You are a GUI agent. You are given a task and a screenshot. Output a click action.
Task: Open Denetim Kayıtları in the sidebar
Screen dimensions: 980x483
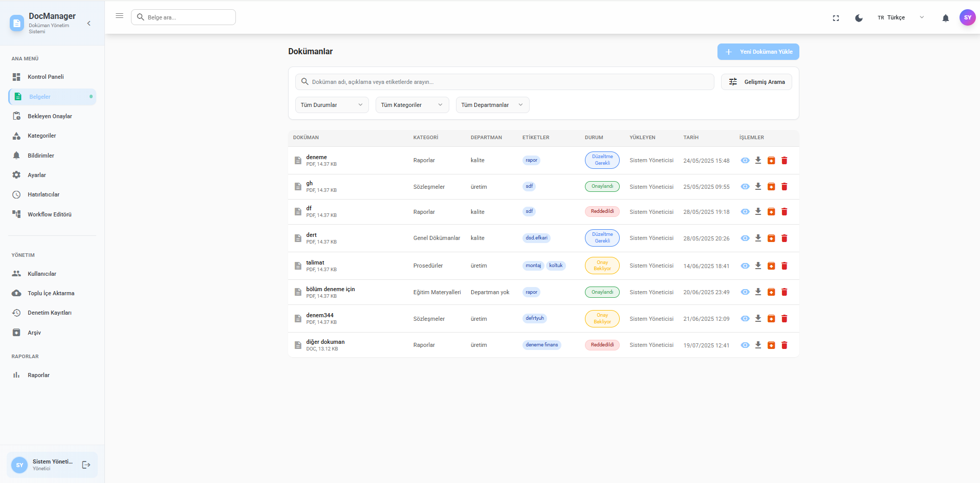[x=48, y=313]
